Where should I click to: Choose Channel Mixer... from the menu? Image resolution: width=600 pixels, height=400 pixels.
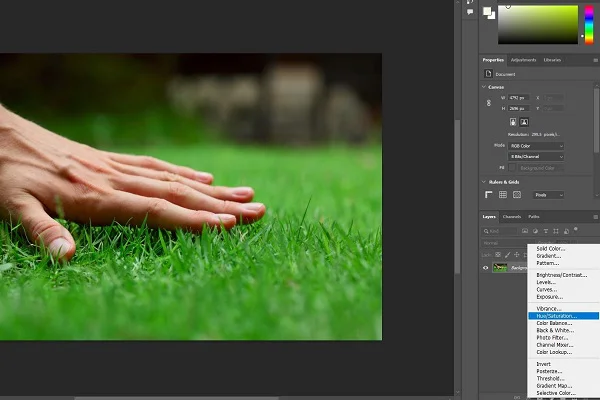[563, 345]
